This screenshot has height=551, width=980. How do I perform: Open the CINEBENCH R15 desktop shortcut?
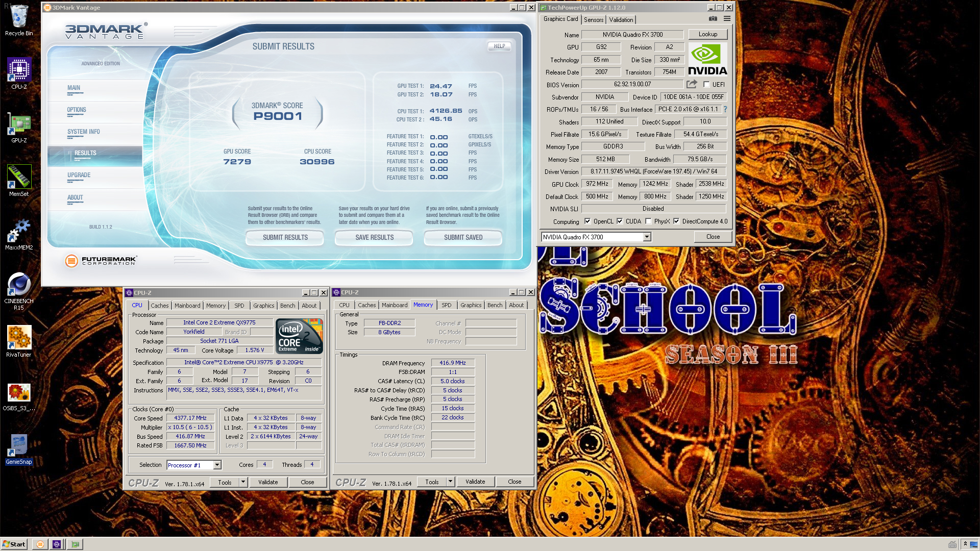point(19,291)
